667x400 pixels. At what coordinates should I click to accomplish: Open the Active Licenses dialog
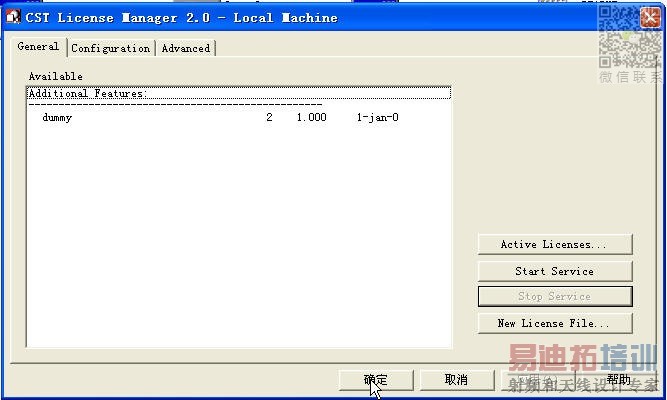pyautogui.click(x=555, y=244)
